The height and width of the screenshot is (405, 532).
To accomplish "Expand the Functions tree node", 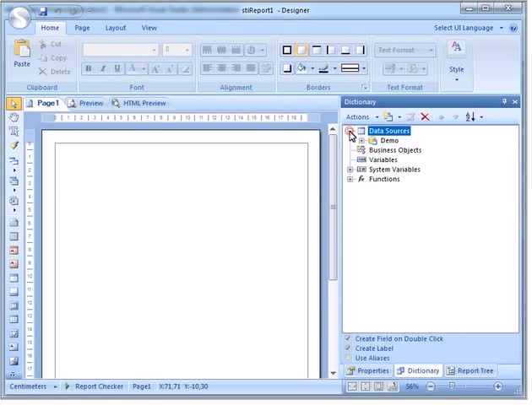I will (350, 179).
